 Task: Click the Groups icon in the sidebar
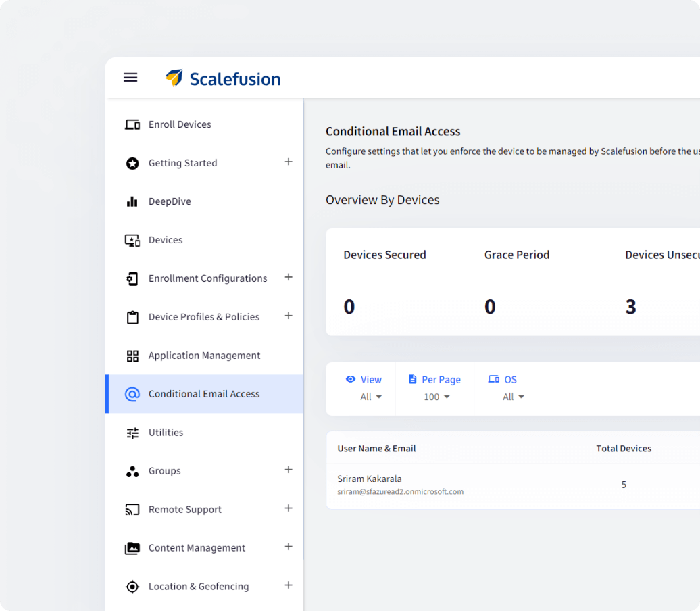[x=132, y=471]
